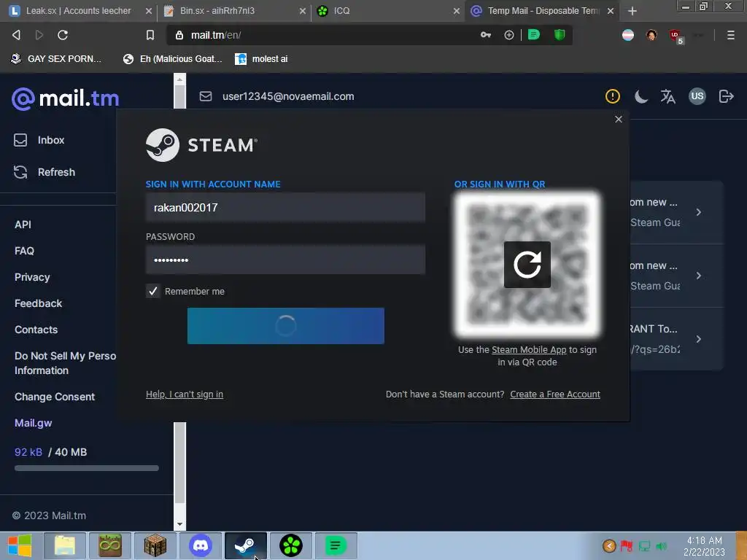747x560 pixels.
Task: Click the logout icon in mail.tm header
Action: pos(726,96)
